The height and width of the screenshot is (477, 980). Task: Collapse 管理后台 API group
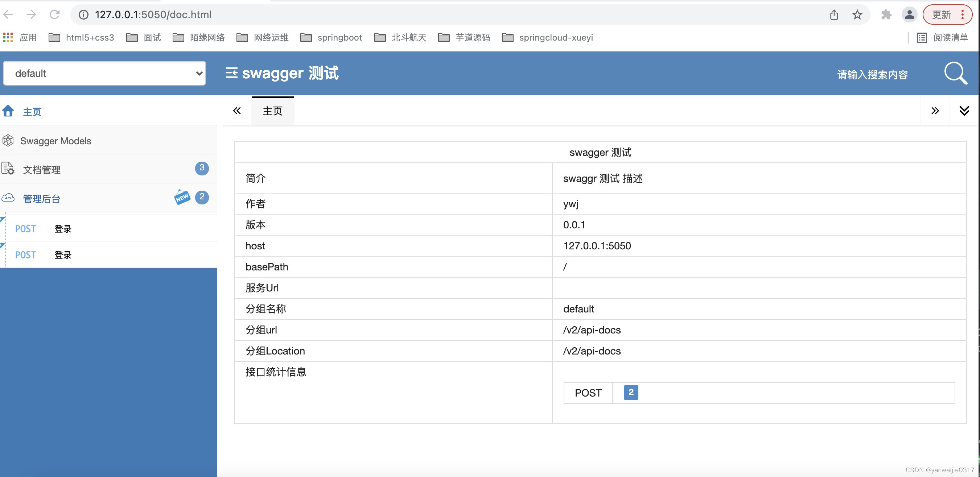108,198
